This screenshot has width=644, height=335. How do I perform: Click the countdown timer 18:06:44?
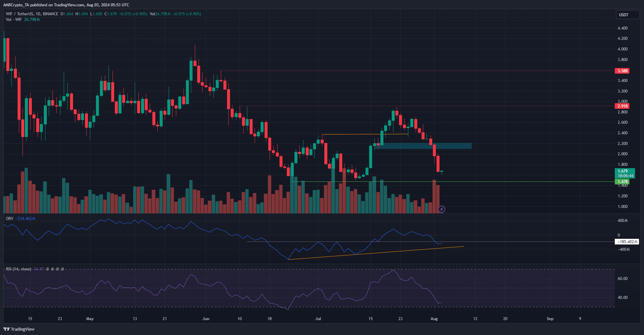625,176
